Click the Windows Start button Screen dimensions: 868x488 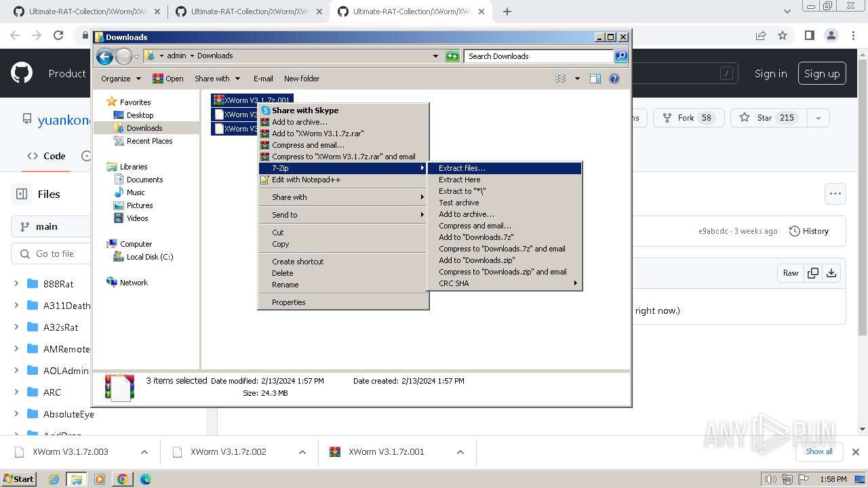(18, 479)
